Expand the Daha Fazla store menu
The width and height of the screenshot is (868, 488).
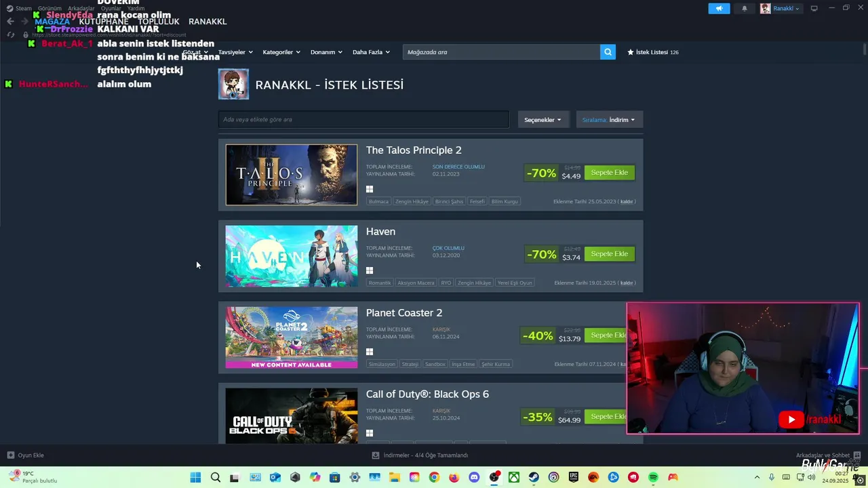coord(372,52)
